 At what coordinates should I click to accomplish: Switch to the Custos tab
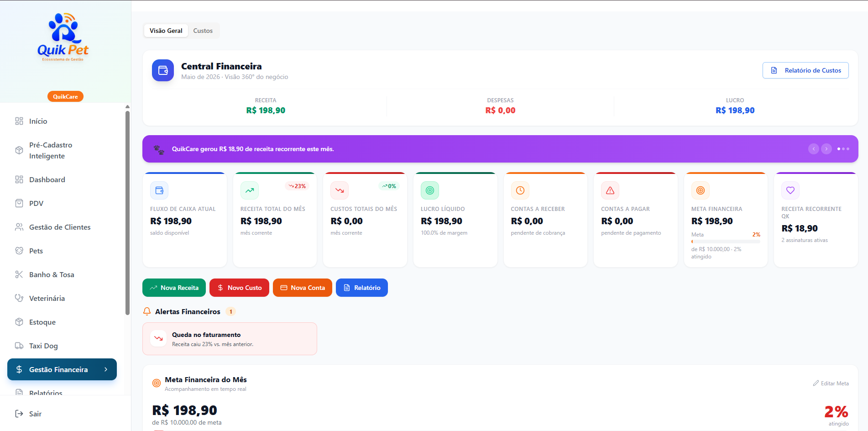tap(203, 31)
